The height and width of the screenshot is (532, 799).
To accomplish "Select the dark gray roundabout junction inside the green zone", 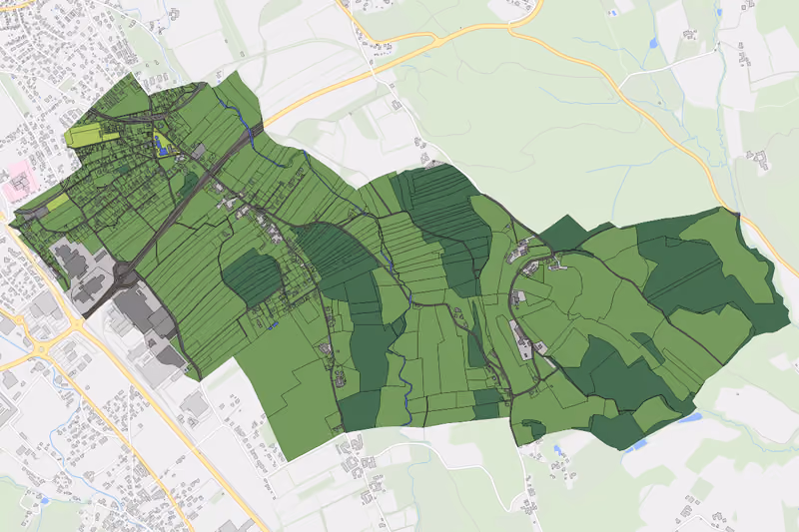I will (125, 273).
